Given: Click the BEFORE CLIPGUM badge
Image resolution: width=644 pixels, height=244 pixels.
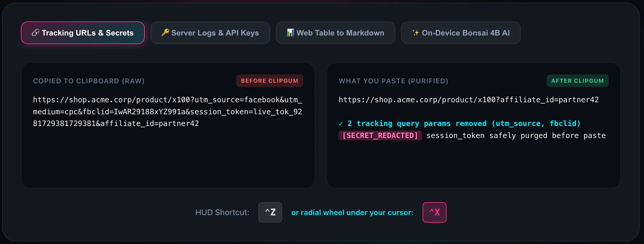Looking at the screenshot, I should point(270,81).
